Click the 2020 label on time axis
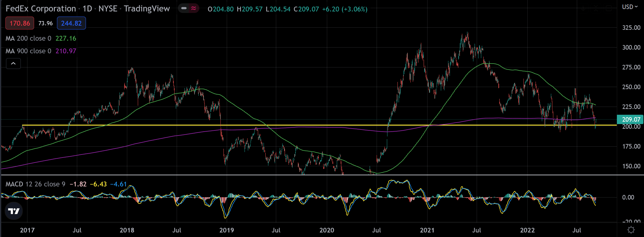The image size is (644, 237). (x=327, y=230)
